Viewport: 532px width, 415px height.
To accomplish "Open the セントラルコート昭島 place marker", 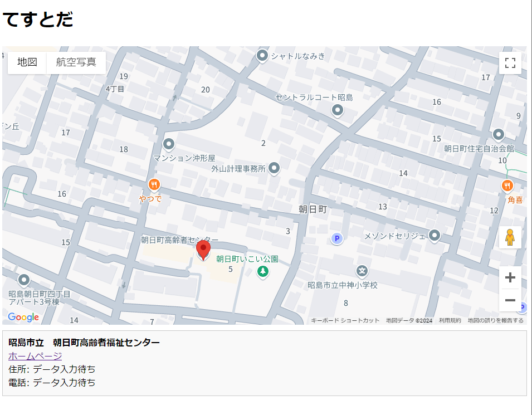I will (x=337, y=110).
